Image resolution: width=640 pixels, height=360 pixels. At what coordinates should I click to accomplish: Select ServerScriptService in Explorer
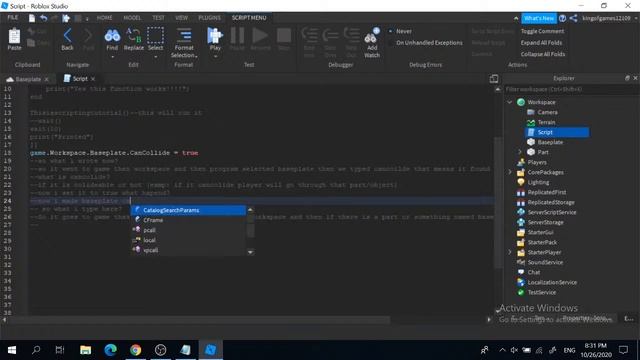click(551, 212)
